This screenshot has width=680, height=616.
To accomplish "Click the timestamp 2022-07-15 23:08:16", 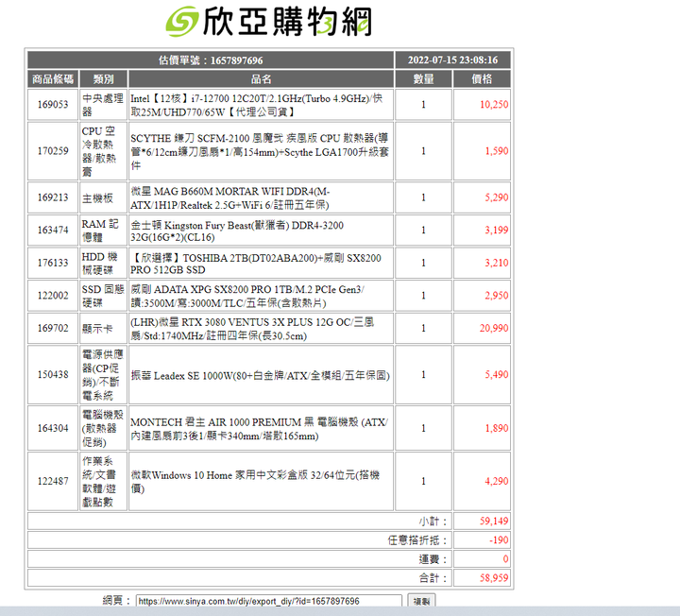I will (x=452, y=60).
